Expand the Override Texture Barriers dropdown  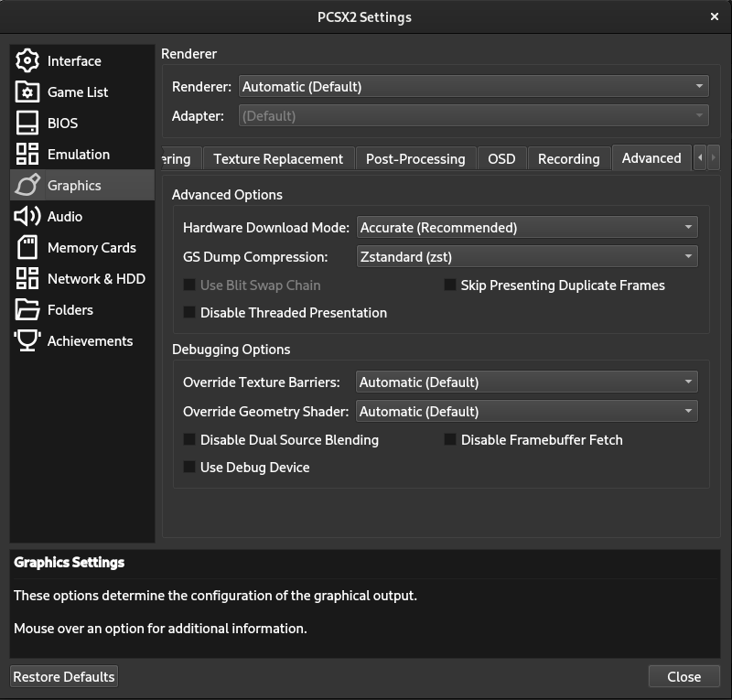click(x=527, y=382)
